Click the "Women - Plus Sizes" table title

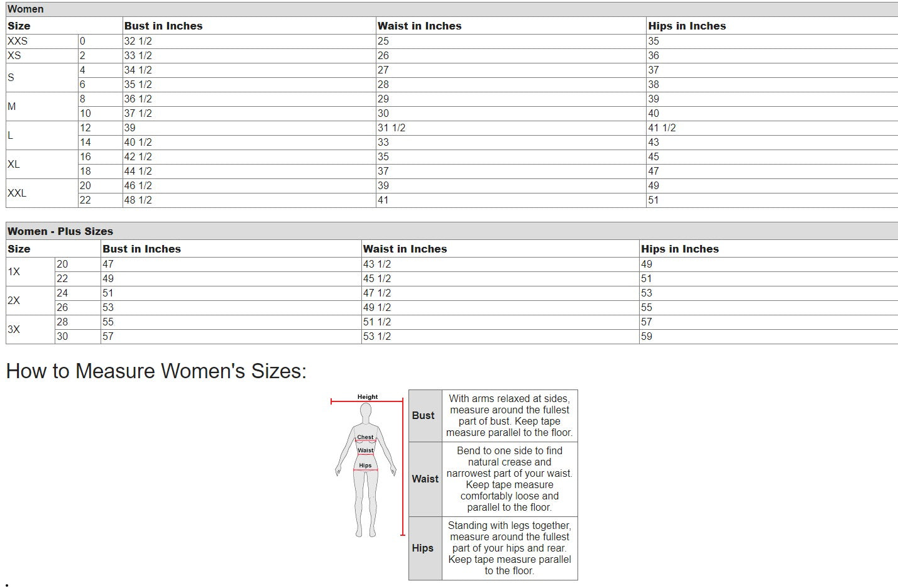tap(60, 231)
